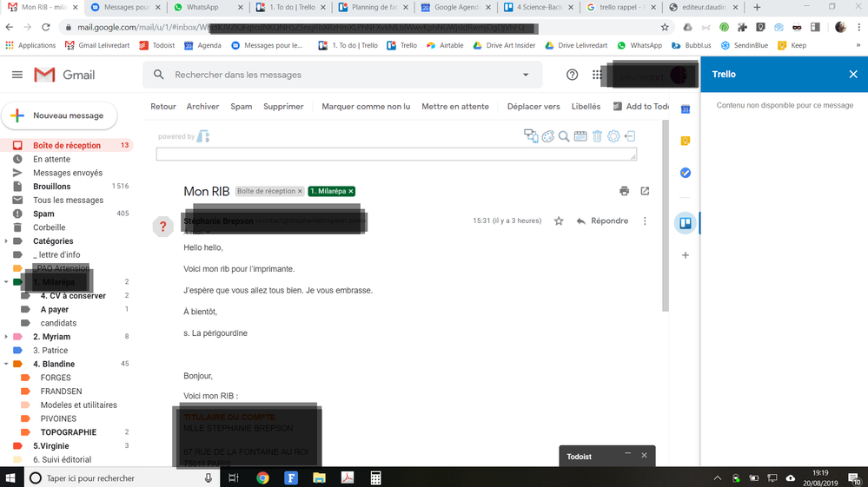Click the calendar icon in the plugin toolbar
The image size is (868, 487).
point(580,136)
